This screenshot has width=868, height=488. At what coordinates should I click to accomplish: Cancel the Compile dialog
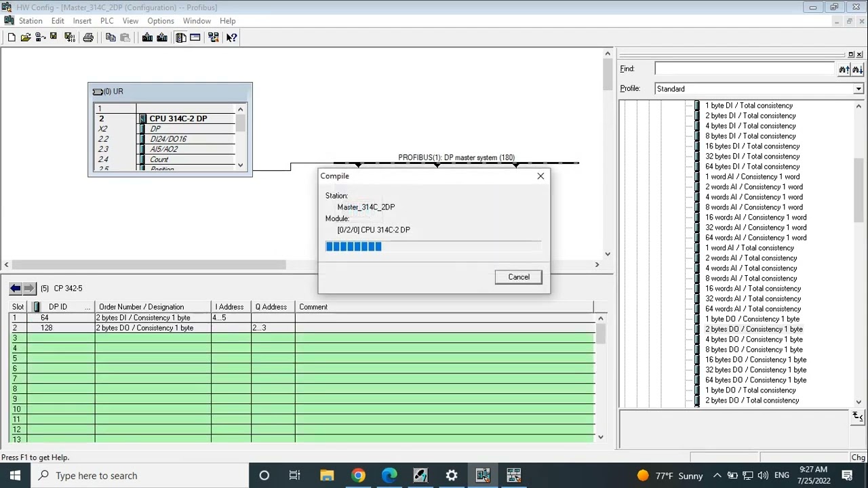click(519, 277)
